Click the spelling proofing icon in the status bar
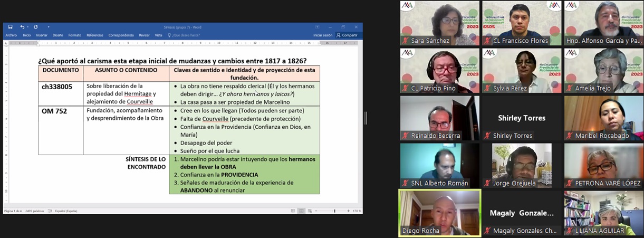Screen dimensions: 644x238 (49, 211)
